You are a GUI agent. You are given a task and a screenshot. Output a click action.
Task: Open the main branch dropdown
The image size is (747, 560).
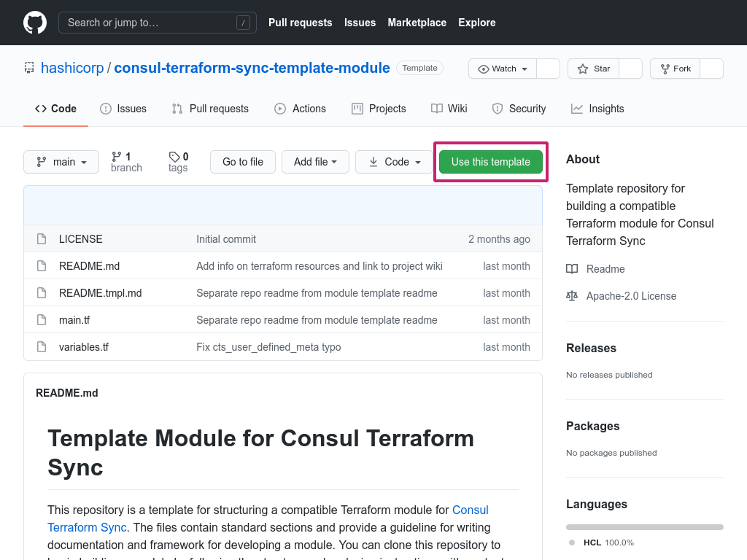pyautogui.click(x=61, y=162)
